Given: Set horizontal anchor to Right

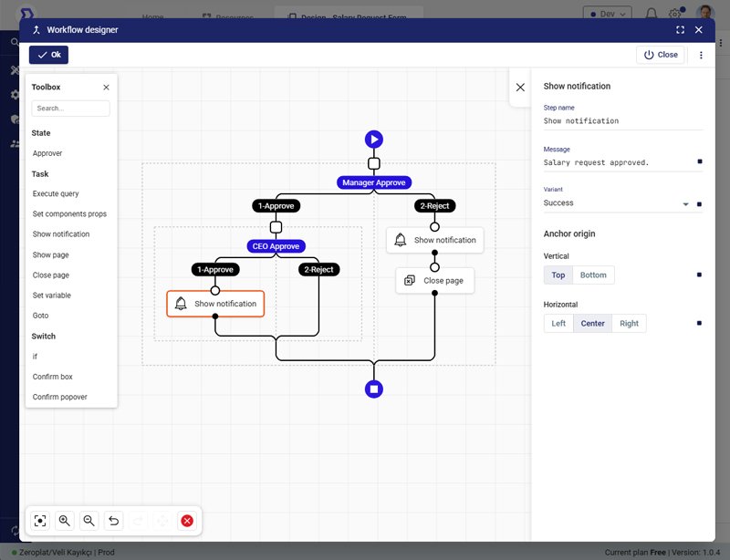Looking at the screenshot, I should tap(629, 324).
